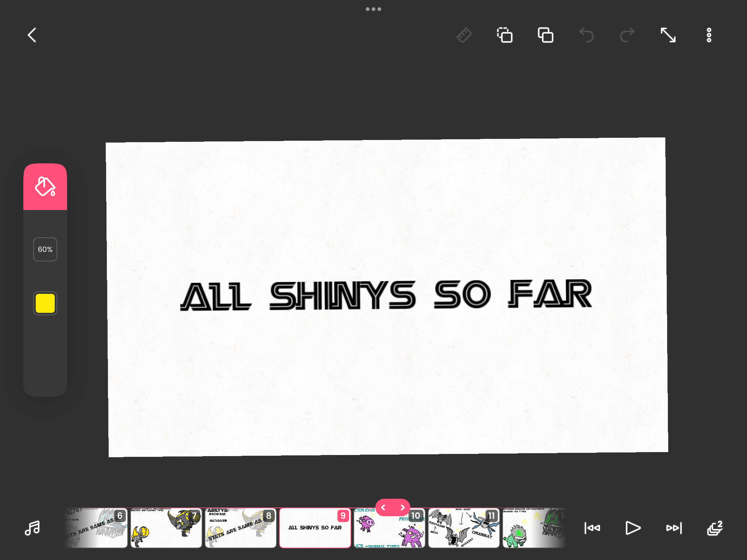Open the yellow color swatch picker
747x560 pixels.
[45, 303]
